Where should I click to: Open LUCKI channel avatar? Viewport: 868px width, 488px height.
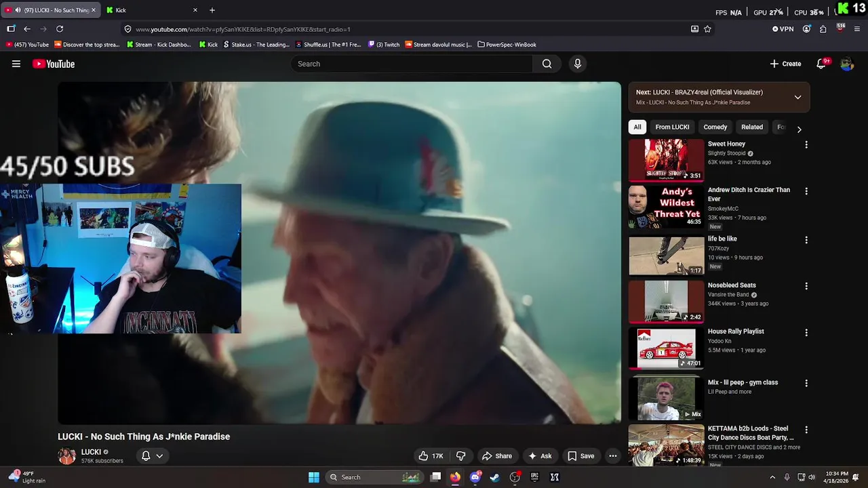[x=66, y=456]
